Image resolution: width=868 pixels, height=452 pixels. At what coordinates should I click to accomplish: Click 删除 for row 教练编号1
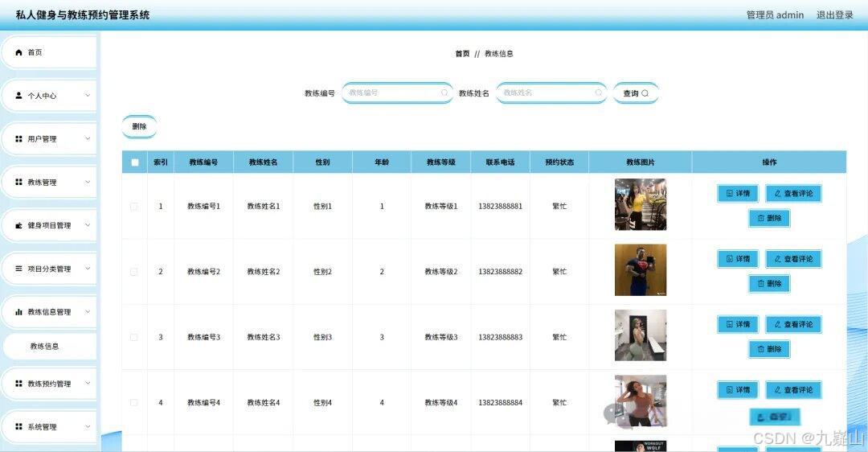tap(769, 218)
